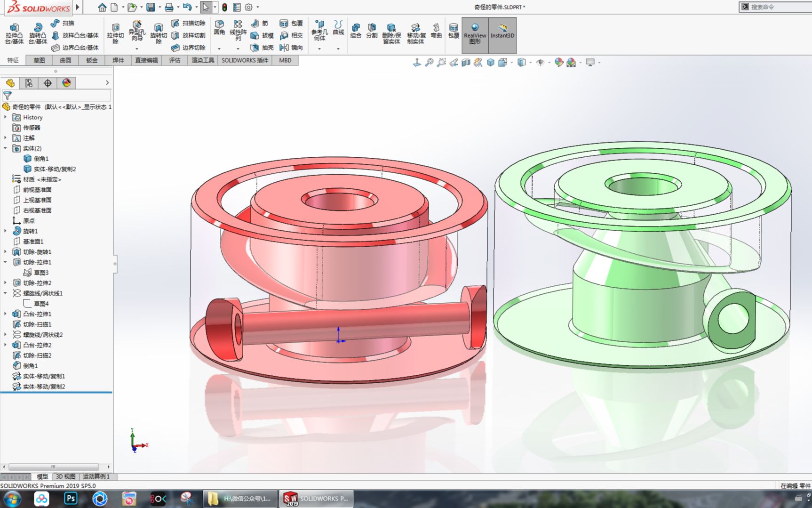
Task: Expand the 旋转1 feature node
Action: [5, 231]
